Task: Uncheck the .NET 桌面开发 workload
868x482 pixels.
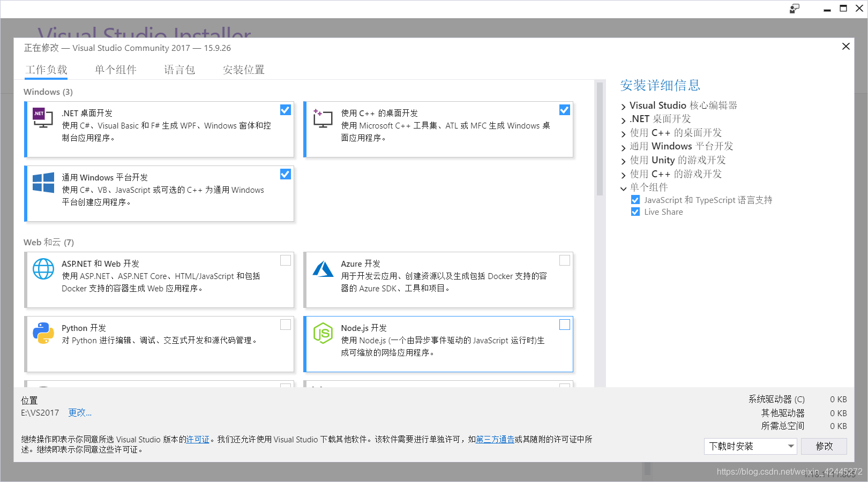Action: tap(286, 110)
